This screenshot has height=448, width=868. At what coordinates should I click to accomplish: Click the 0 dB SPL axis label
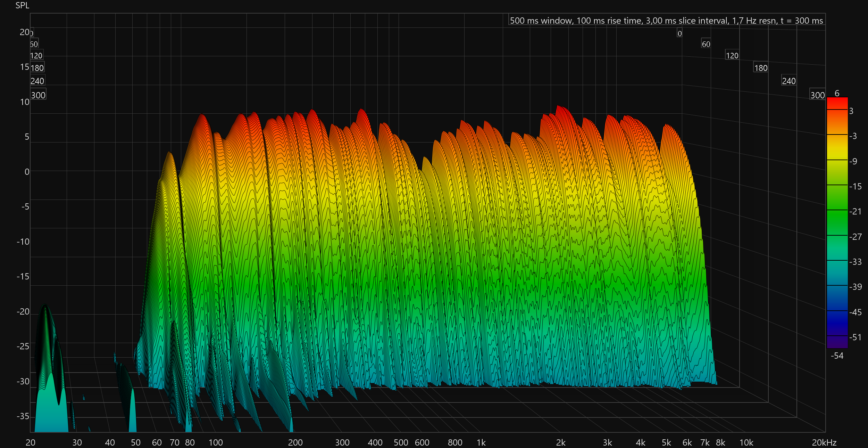coord(27,172)
